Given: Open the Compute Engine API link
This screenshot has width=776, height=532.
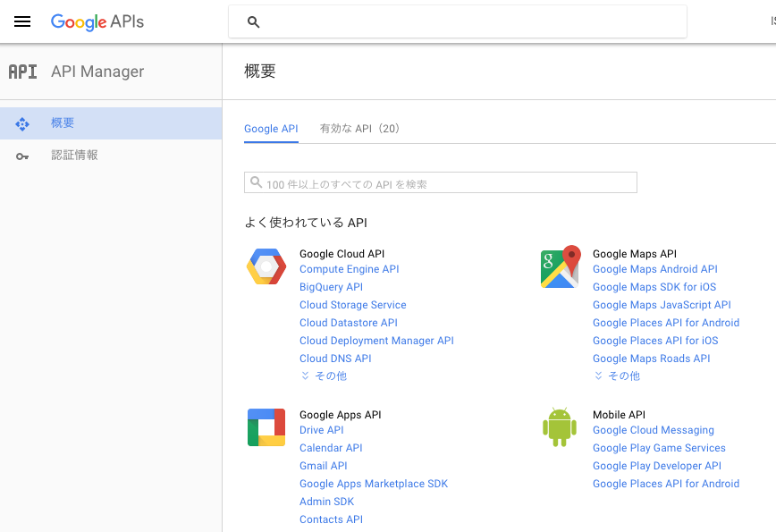Looking at the screenshot, I should coord(349,268).
